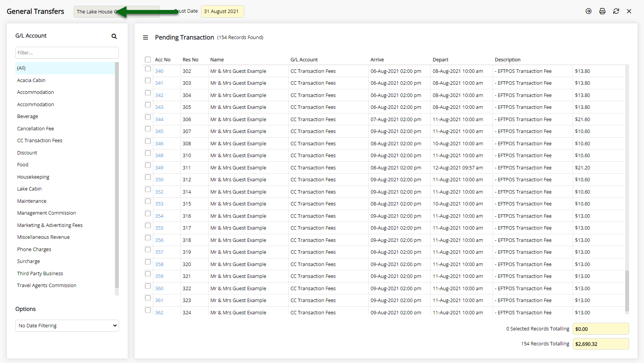
Task: Open account number 342 link
Action: [x=159, y=95]
